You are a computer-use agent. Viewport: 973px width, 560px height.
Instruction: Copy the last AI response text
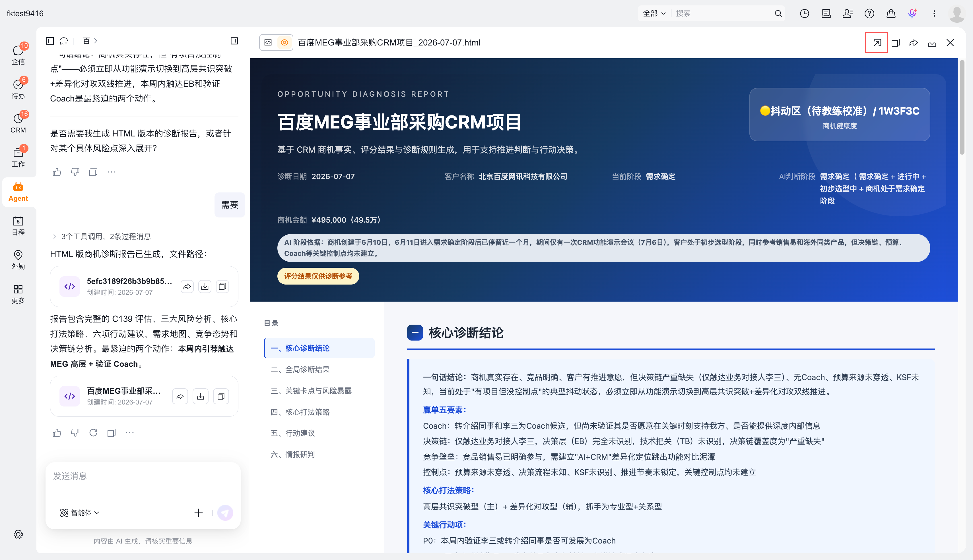point(112,433)
